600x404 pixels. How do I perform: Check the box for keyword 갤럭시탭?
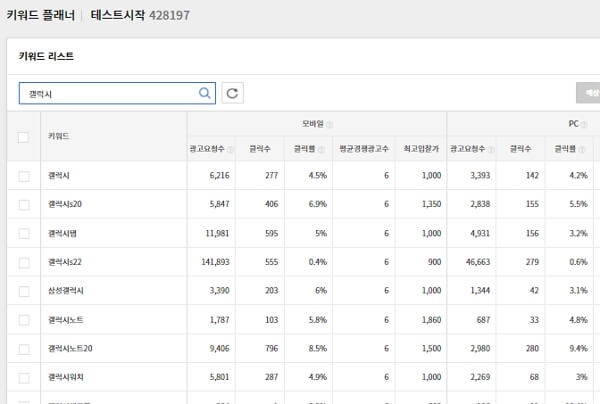tap(24, 233)
